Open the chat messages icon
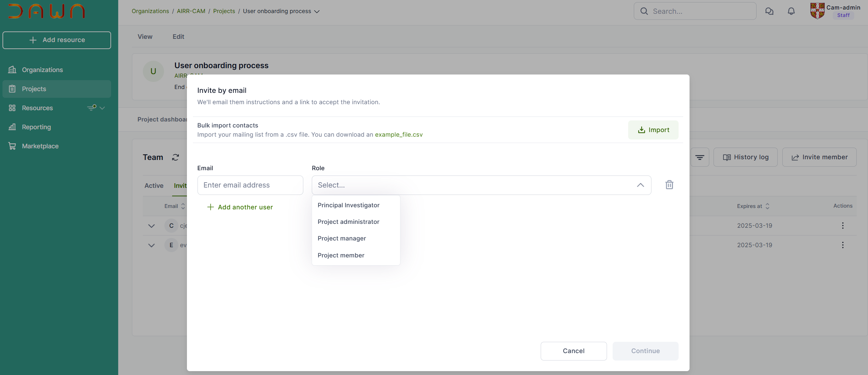 [x=769, y=11]
